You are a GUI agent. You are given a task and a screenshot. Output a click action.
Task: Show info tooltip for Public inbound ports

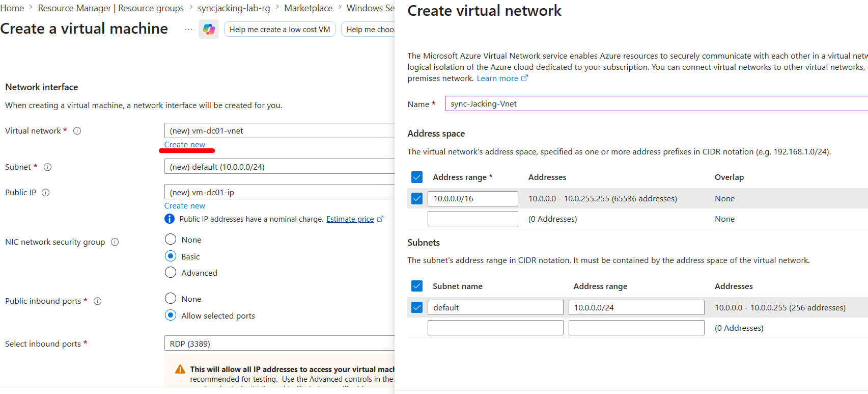[x=98, y=301]
